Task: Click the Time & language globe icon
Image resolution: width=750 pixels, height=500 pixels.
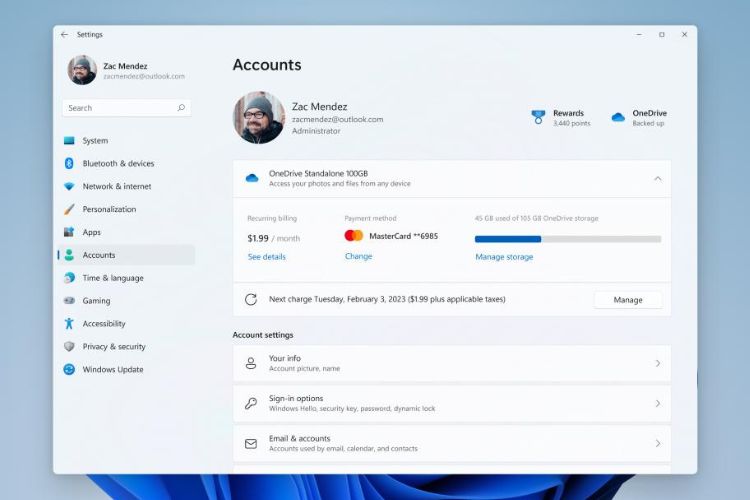Action: tap(69, 278)
